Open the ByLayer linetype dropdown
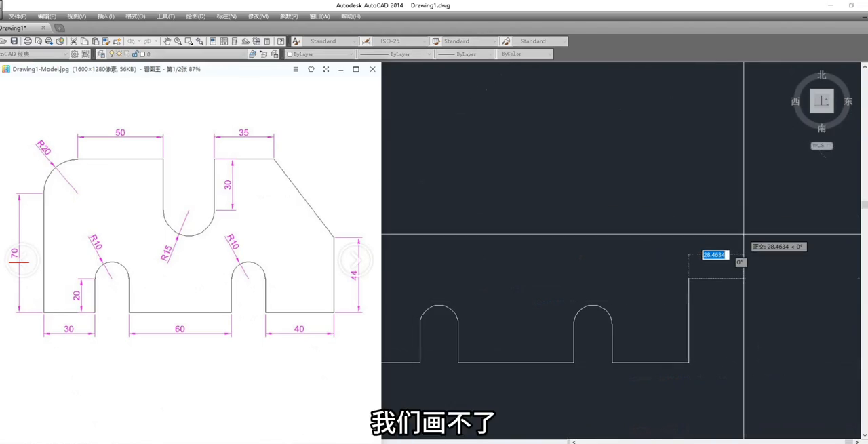This screenshot has width=868, height=444. point(395,54)
